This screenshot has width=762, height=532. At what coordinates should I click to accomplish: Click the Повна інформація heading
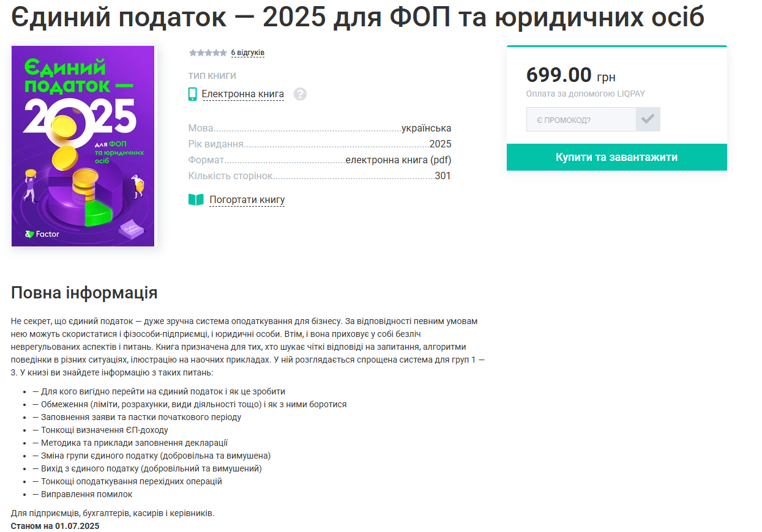84,293
